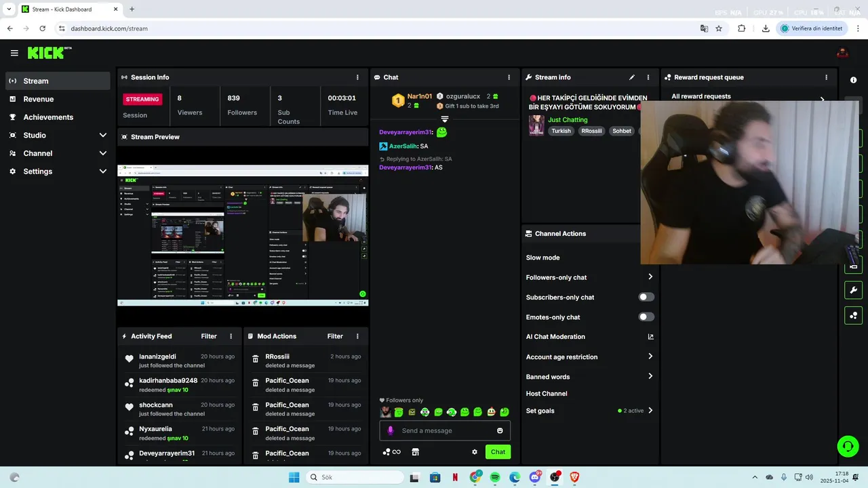Select Stream in the left sidebar
Image resolution: width=868 pixels, height=488 pixels.
point(58,81)
